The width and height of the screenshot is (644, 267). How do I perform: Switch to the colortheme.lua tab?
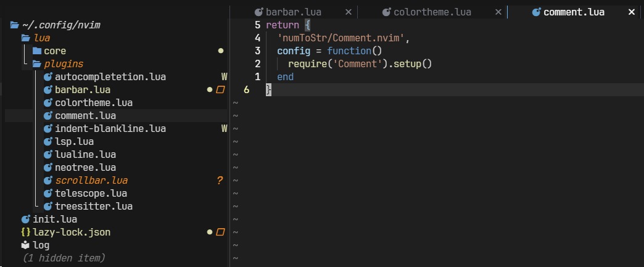pos(432,12)
